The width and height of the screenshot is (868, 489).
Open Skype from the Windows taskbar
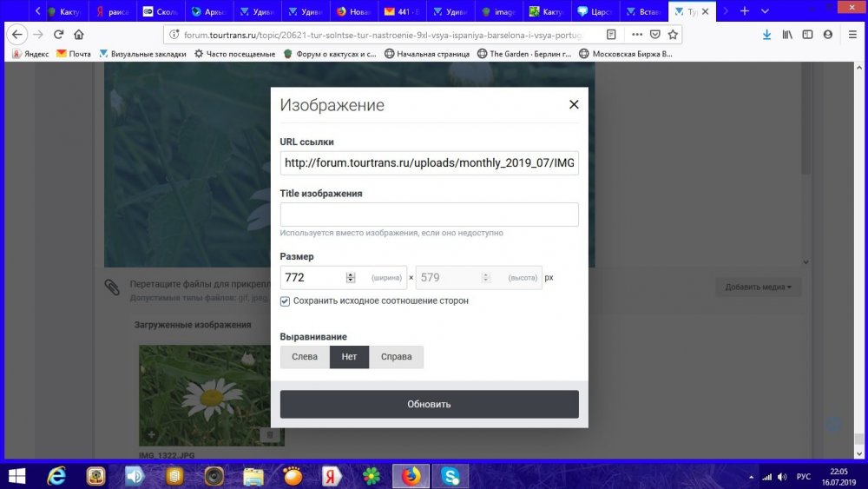tap(450, 476)
